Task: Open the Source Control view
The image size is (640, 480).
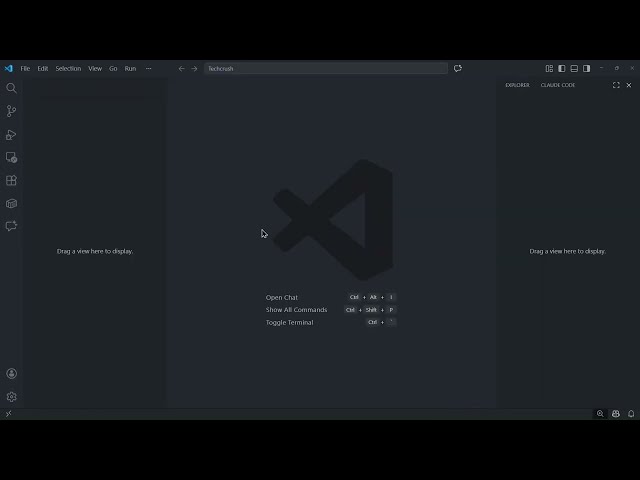Action: pos(11,111)
